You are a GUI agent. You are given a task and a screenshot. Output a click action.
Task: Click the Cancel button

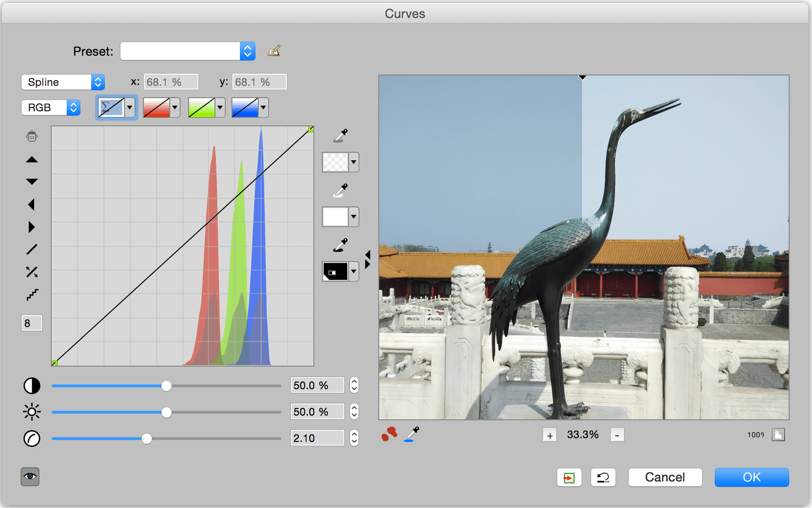click(665, 477)
